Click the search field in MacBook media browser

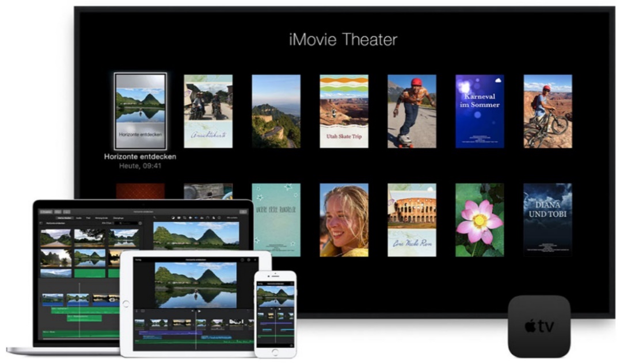[x=125, y=223]
